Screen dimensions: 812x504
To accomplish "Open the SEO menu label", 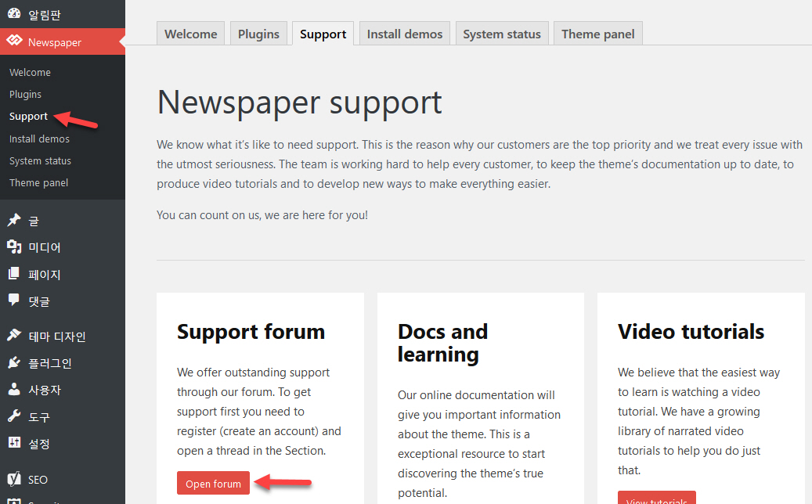I will [38, 480].
